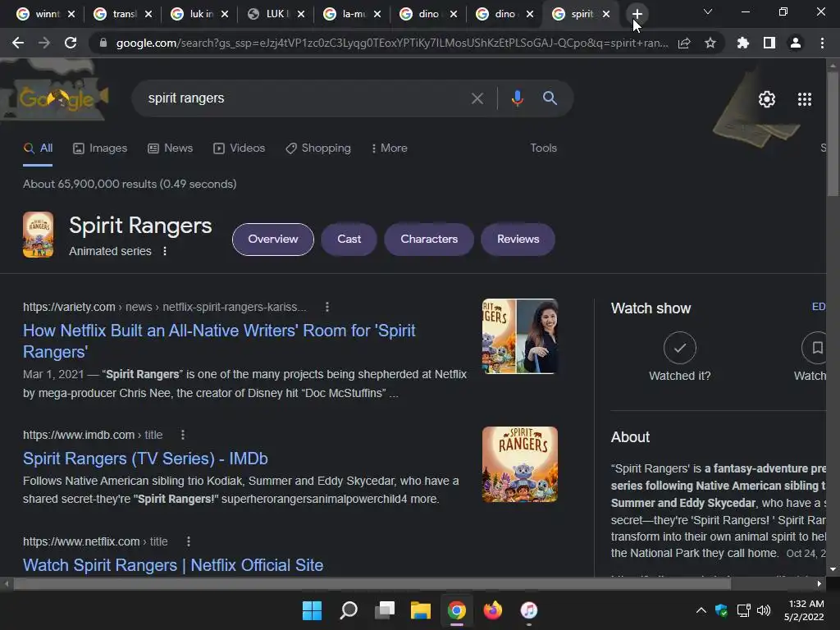Open iTunes music app on taskbar
840x630 pixels.
click(x=529, y=610)
